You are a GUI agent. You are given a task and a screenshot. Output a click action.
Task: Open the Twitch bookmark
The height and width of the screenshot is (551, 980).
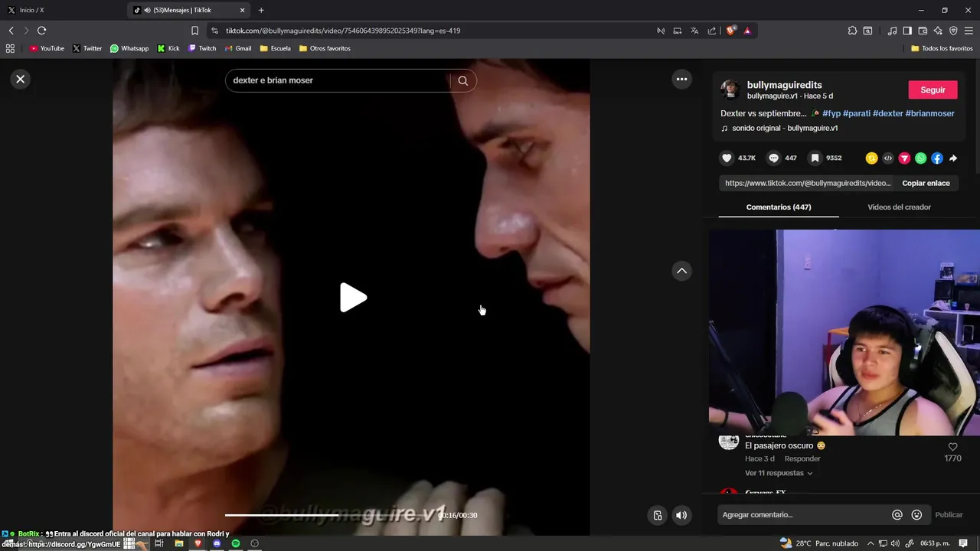pos(203,48)
